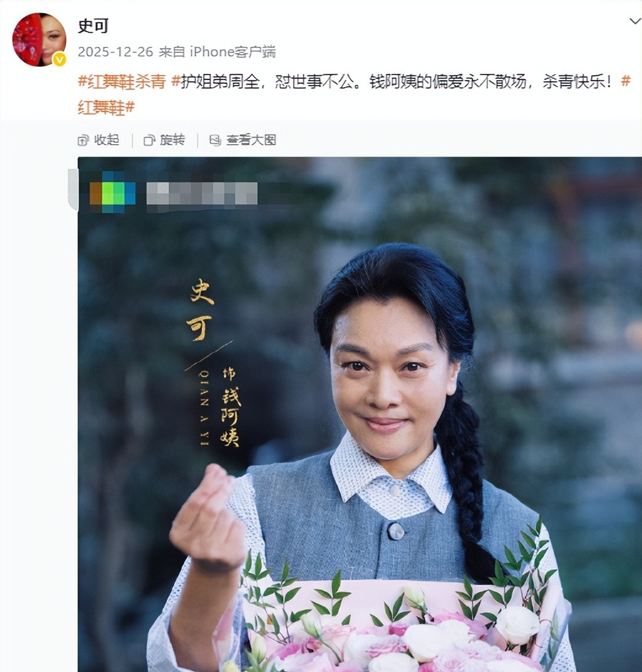Click the 2025-12-26 post timestamp
This screenshot has width=642, height=672.
[115, 52]
